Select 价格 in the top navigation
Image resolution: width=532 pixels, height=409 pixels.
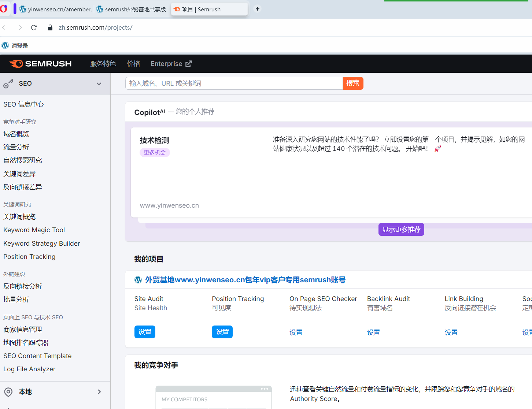[x=133, y=63]
